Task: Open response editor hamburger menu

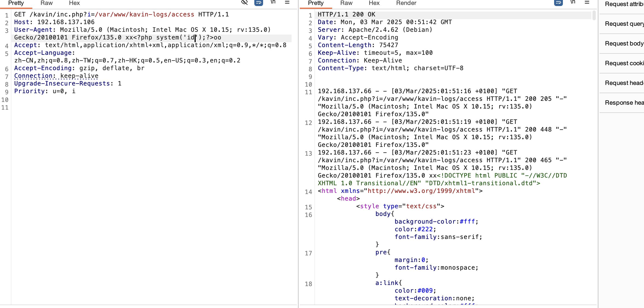Action: (587, 2)
